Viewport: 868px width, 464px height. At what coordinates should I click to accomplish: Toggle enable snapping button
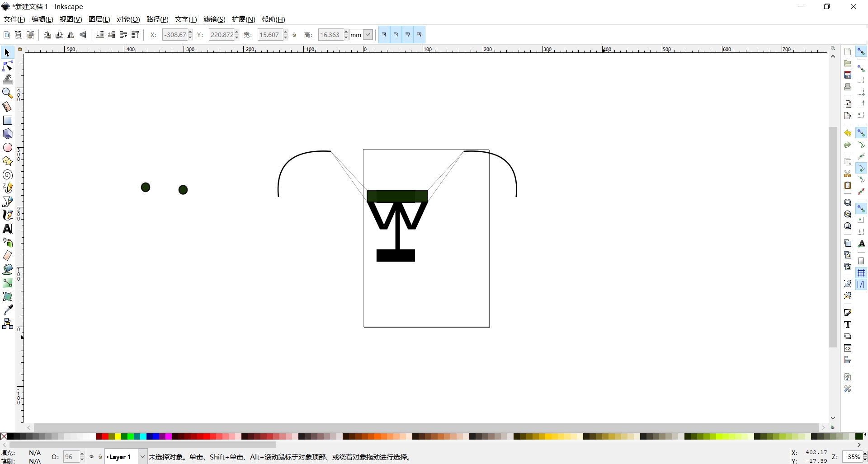click(861, 52)
